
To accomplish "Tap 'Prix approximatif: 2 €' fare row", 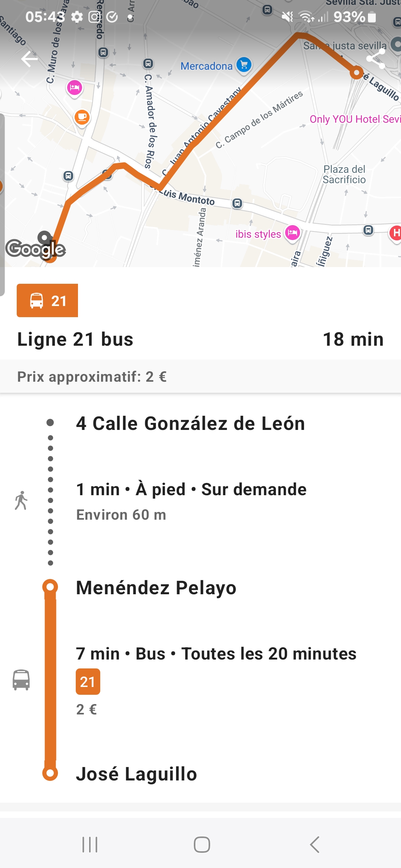I will coord(92,377).
